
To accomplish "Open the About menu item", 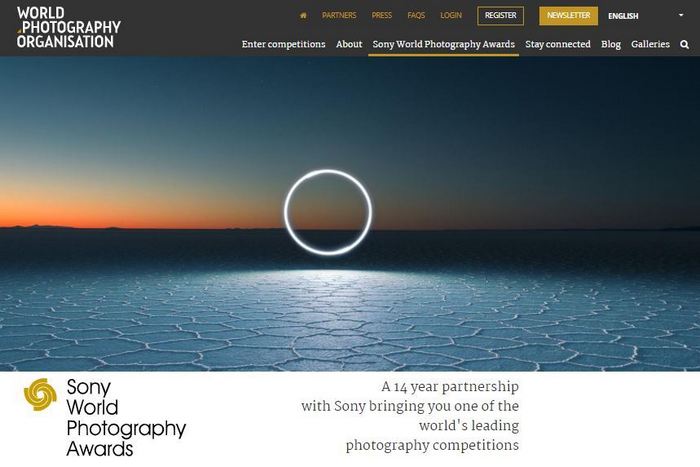I will tap(349, 44).
